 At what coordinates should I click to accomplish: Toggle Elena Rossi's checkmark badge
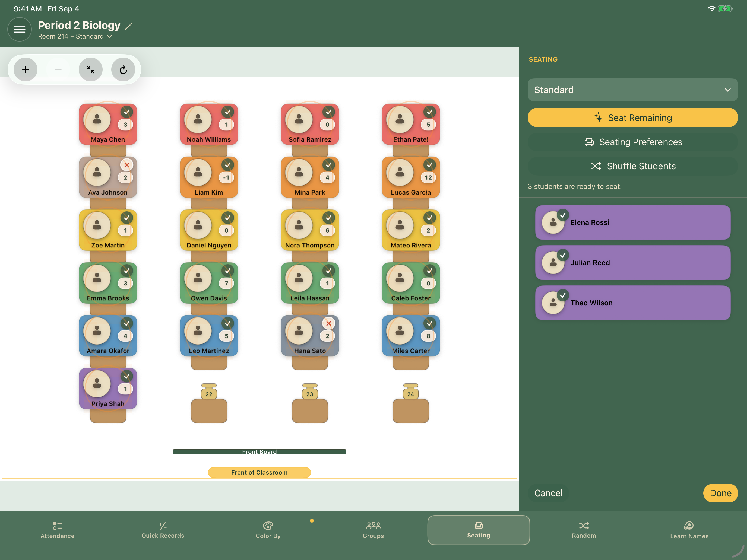point(563,215)
